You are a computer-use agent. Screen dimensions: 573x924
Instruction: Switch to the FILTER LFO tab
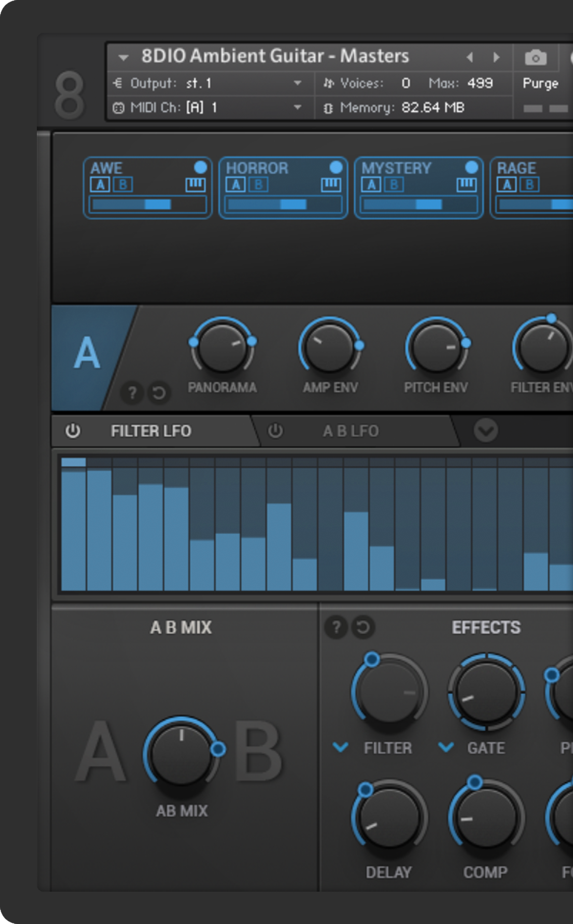(x=151, y=431)
